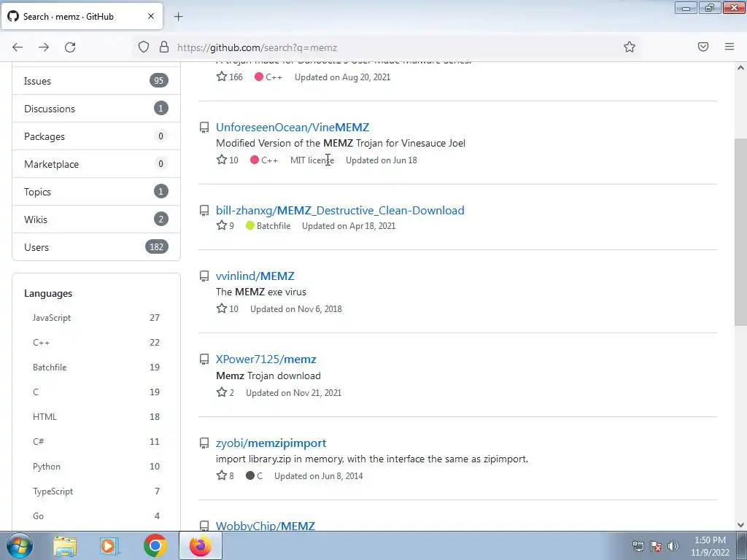The image size is (747, 560).
Task: Open the volume speaker tray icon
Action: 673,546
